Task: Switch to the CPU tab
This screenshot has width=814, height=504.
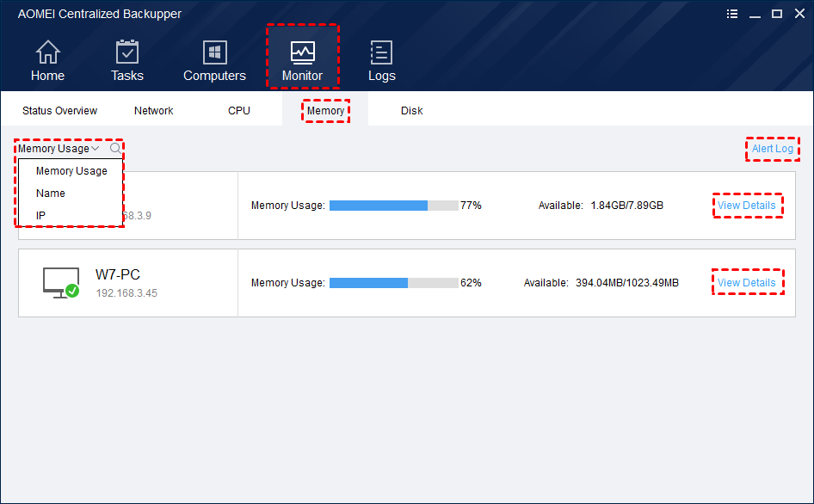Action: (239, 111)
